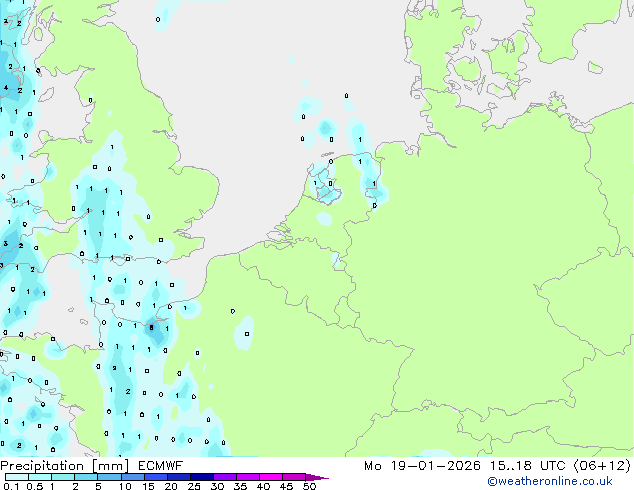Click the 20–25 mm dark blue swatch
634x490 pixels.
click(x=178, y=477)
